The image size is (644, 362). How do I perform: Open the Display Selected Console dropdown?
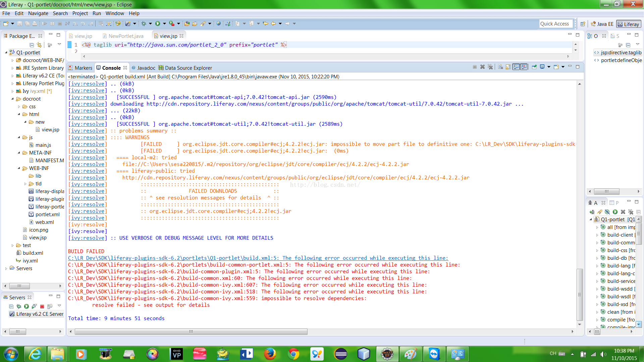click(x=549, y=67)
